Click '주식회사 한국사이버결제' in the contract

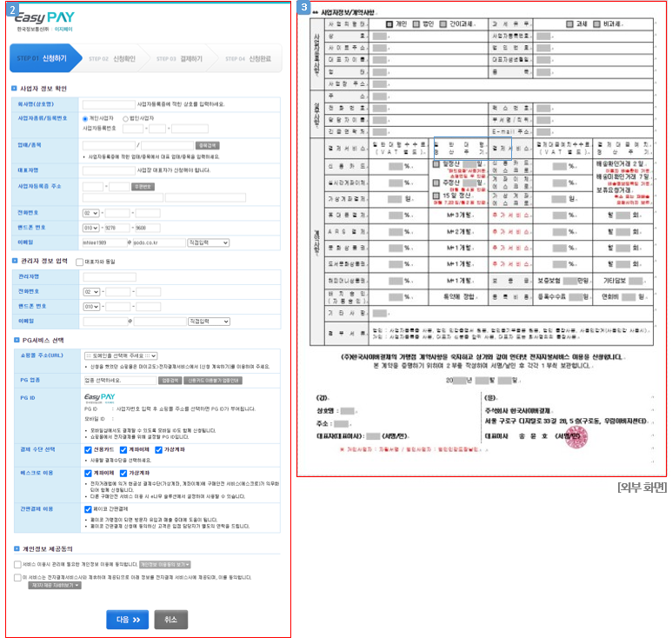pyautogui.click(x=517, y=411)
